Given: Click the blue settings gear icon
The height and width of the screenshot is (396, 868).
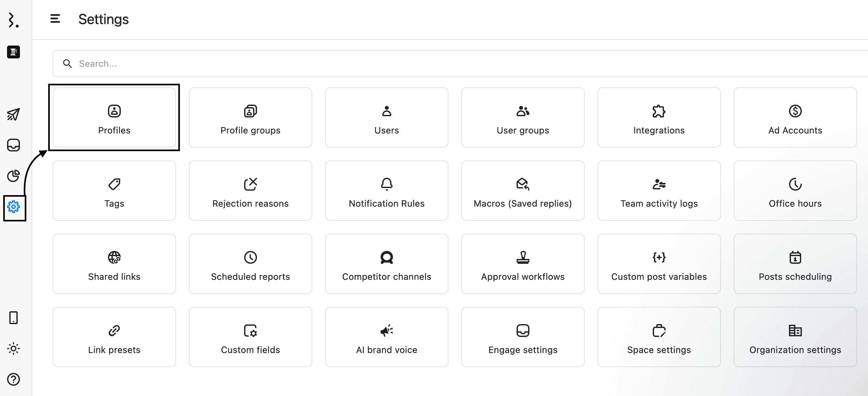Looking at the screenshot, I should coord(13,207).
